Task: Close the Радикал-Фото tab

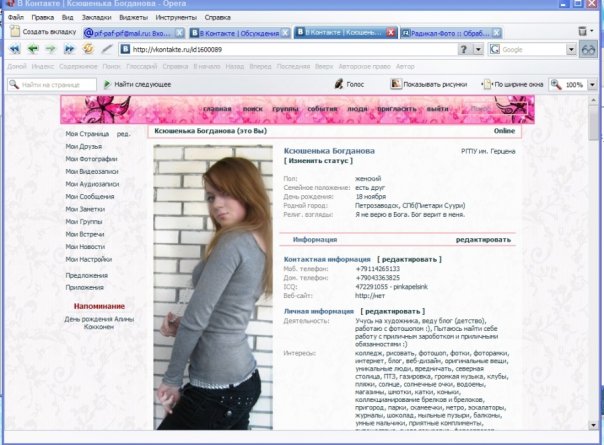Action: click(497, 33)
